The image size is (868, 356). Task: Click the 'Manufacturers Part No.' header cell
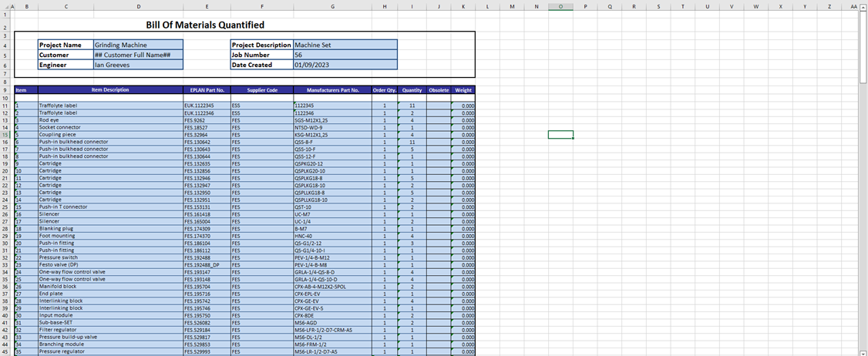[x=332, y=90]
